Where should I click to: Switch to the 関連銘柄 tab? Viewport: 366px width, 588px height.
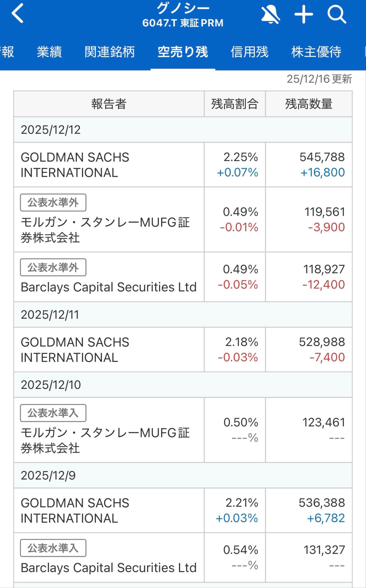pyautogui.click(x=109, y=52)
